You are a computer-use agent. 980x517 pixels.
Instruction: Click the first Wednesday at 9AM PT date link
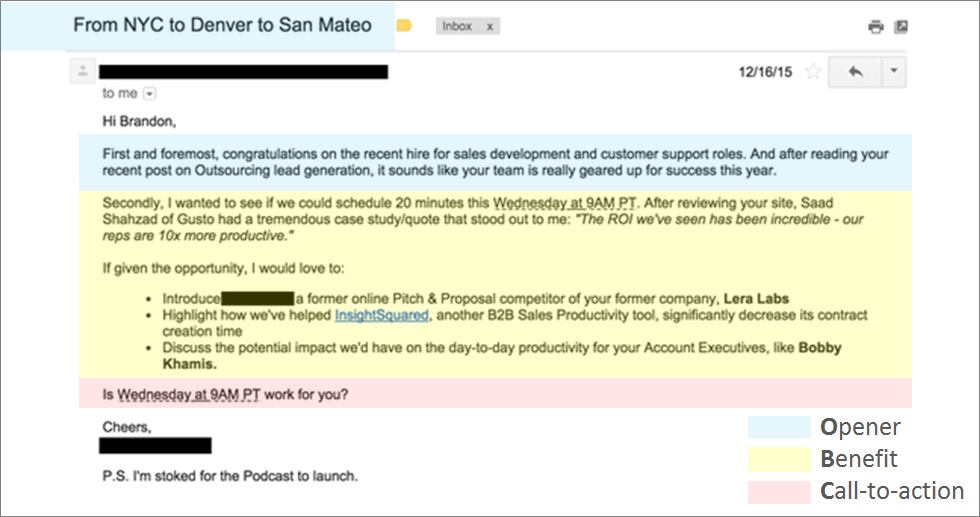[564, 203]
